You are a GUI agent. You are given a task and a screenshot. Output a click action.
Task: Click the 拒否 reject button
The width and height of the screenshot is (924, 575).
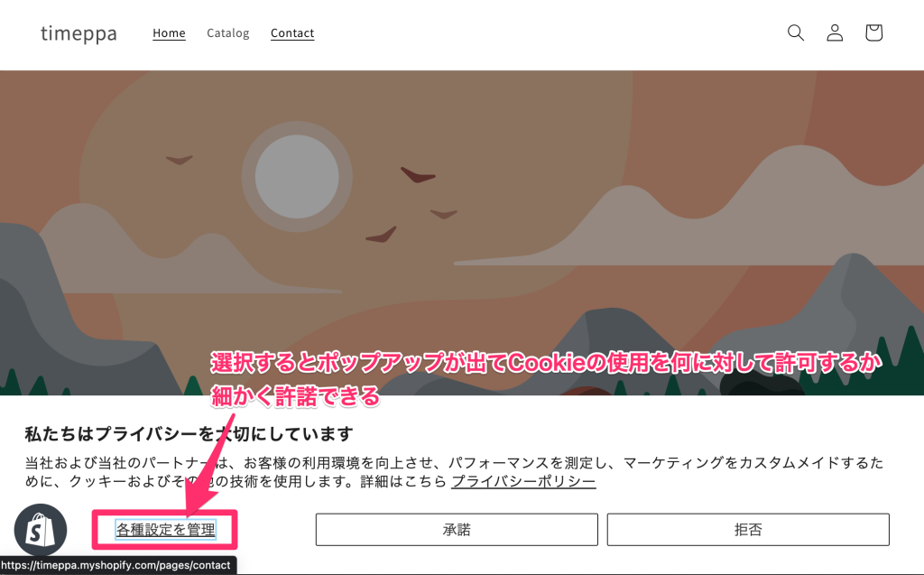(747, 529)
